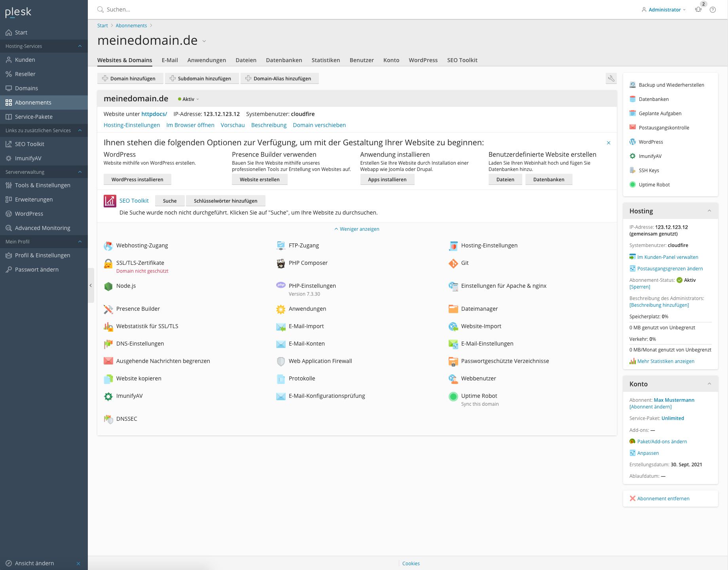Collapse the Hosting-Services sidebar section

tap(80, 46)
